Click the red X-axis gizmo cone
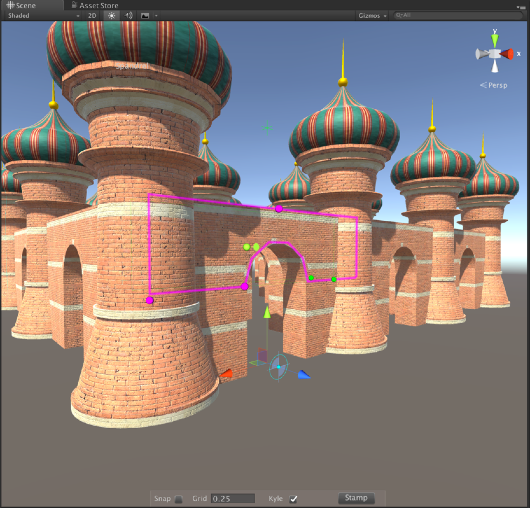The height and width of the screenshot is (508, 530). [x=507, y=54]
